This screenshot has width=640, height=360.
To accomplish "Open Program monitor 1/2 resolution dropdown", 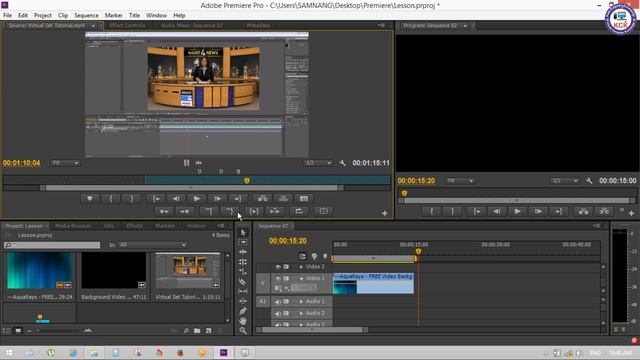I will coord(565,180).
